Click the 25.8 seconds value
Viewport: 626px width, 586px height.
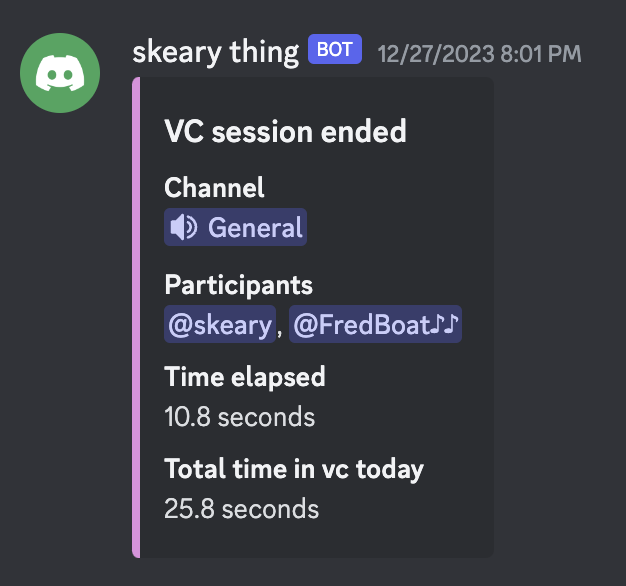[x=241, y=508]
